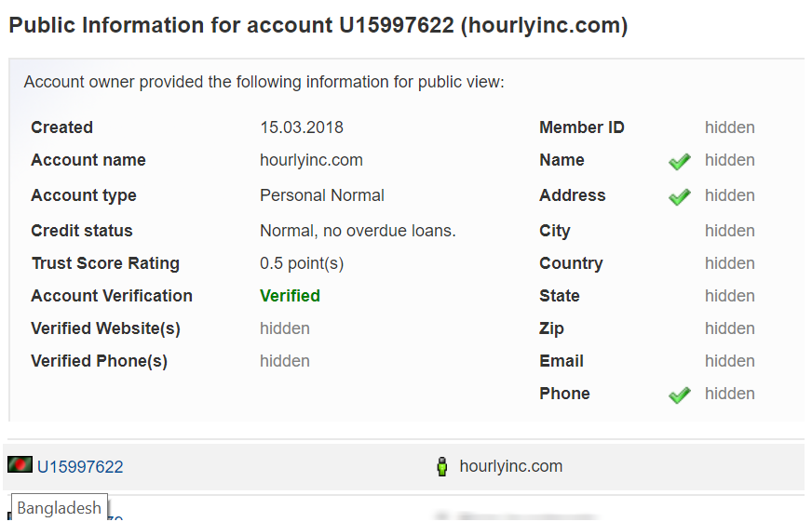The image size is (812, 522).
Task: Click the hidden value beside Verified Website(s)
Action: (285, 328)
